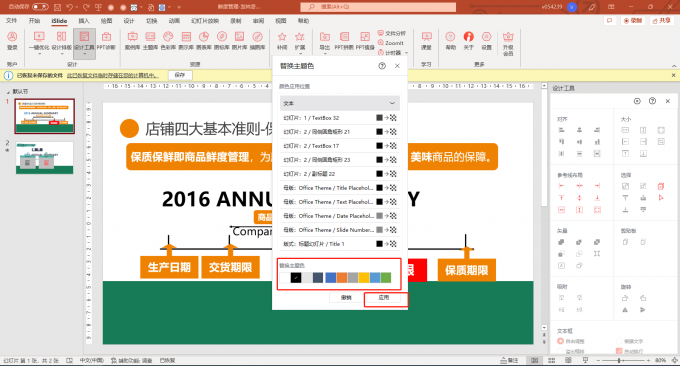The image size is (680, 366).
Task: Click the 应用 apply button in the dialog
Action: [x=384, y=297]
